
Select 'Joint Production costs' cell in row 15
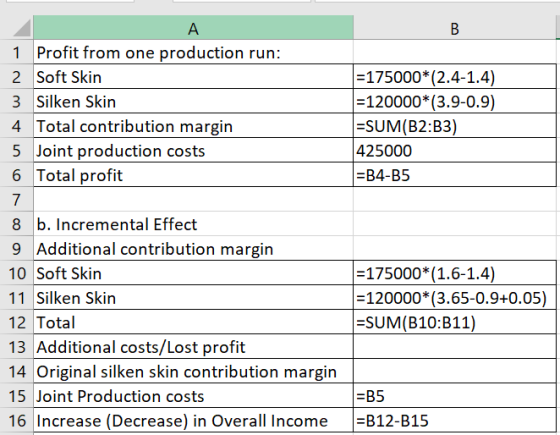pyautogui.click(x=193, y=396)
